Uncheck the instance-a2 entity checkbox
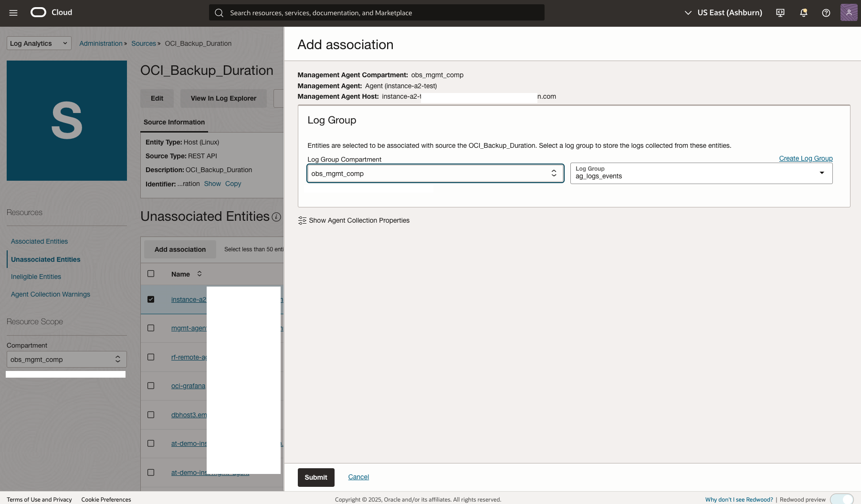 coord(151,299)
